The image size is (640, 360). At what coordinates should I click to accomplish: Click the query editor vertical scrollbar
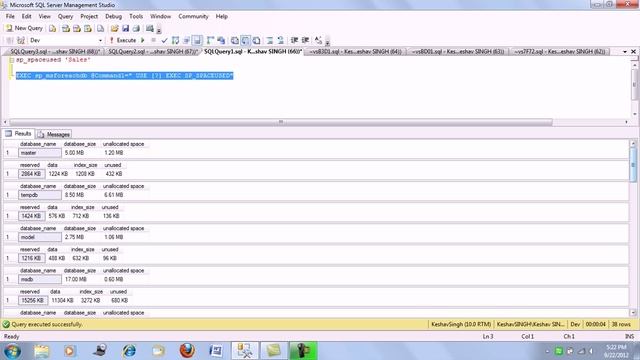point(634,85)
